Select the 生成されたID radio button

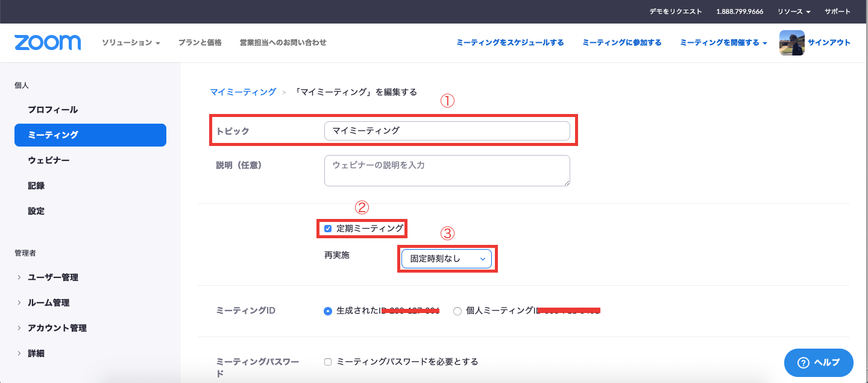point(328,311)
